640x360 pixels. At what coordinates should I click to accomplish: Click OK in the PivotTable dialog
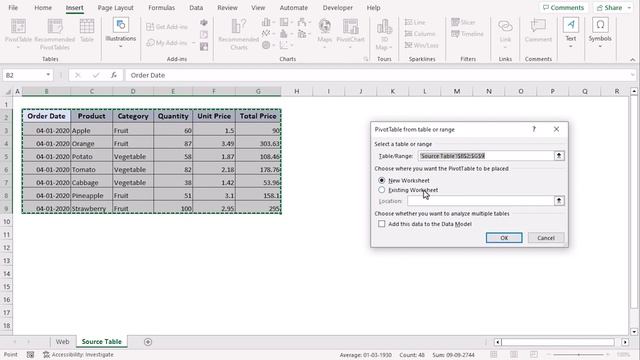504,238
